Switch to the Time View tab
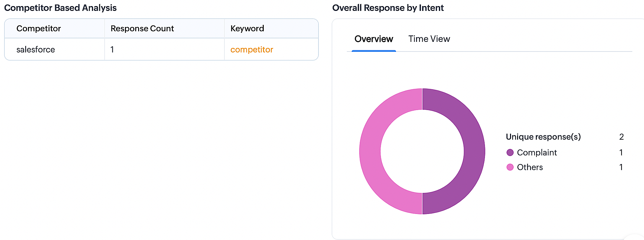This screenshot has width=644, height=240. pyautogui.click(x=429, y=39)
